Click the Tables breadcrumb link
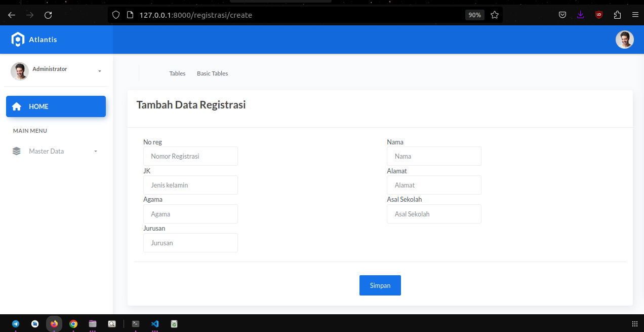Viewport: 644px width, 332px height. pos(177,73)
